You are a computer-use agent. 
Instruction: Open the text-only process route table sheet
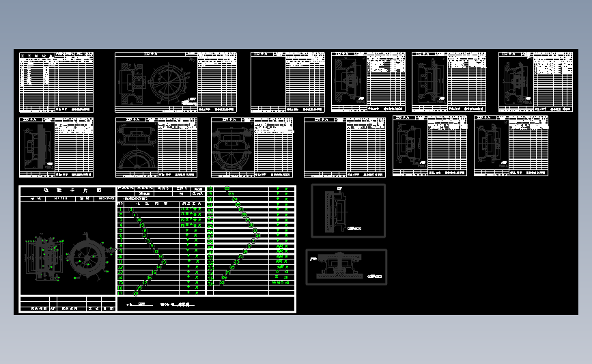point(56,83)
